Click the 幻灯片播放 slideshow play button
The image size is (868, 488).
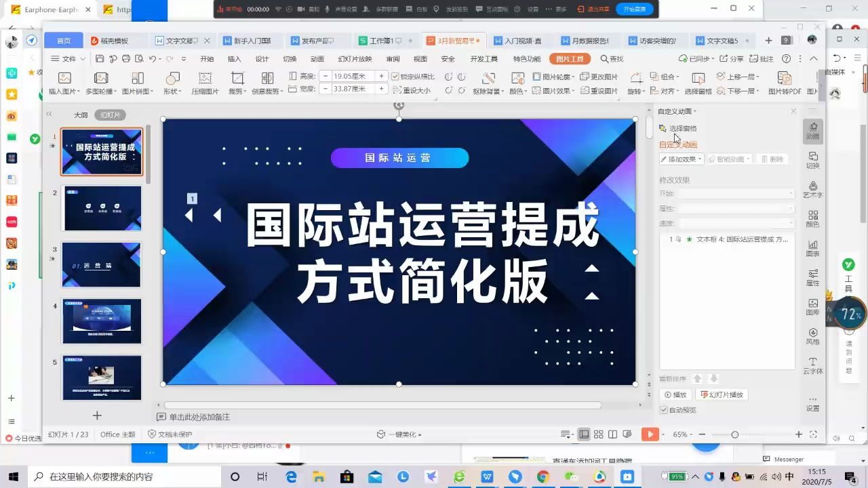click(x=722, y=394)
